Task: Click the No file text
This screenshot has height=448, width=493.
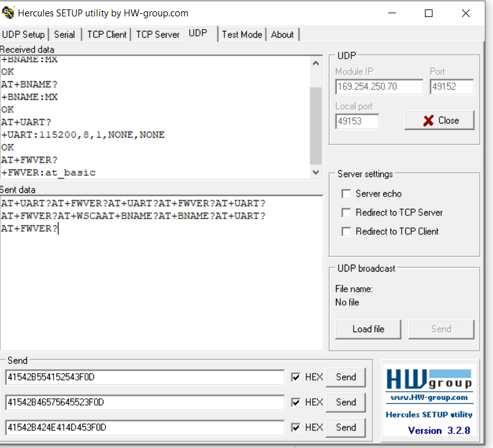Action: pos(347,302)
